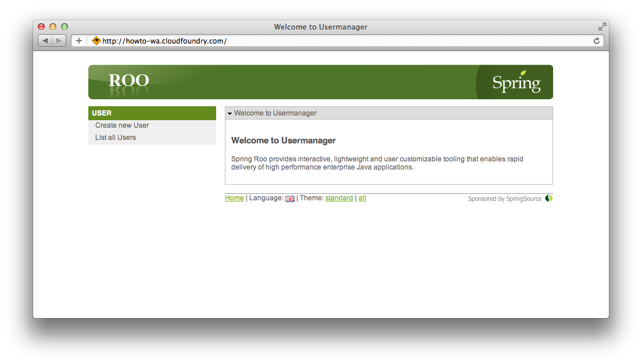The image size is (642, 364).
Task: Go back with the browser back arrow
Action: 45,41
